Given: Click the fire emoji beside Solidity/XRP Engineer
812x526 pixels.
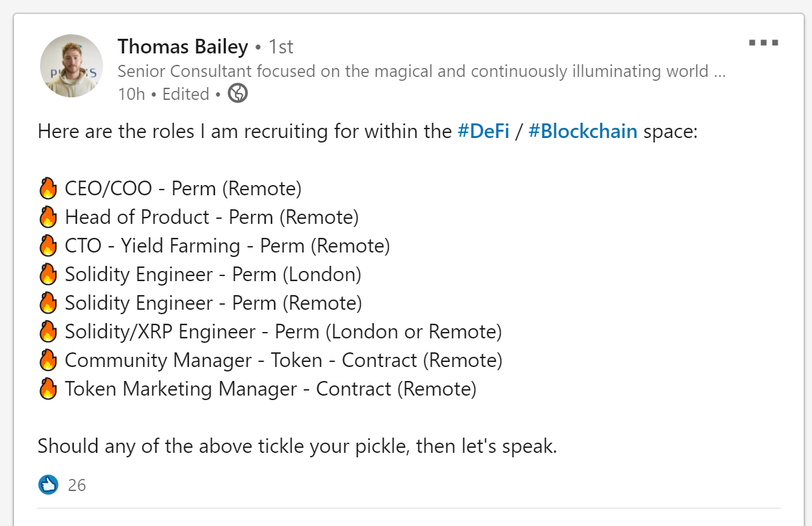Looking at the screenshot, I should (x=48, y=332).
